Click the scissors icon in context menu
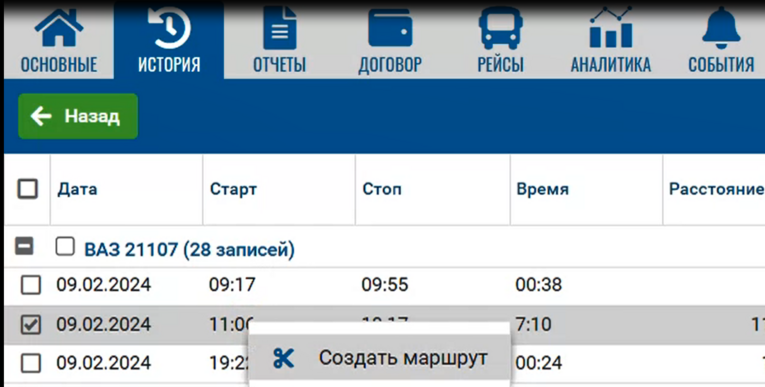 [x=283, y=359]
